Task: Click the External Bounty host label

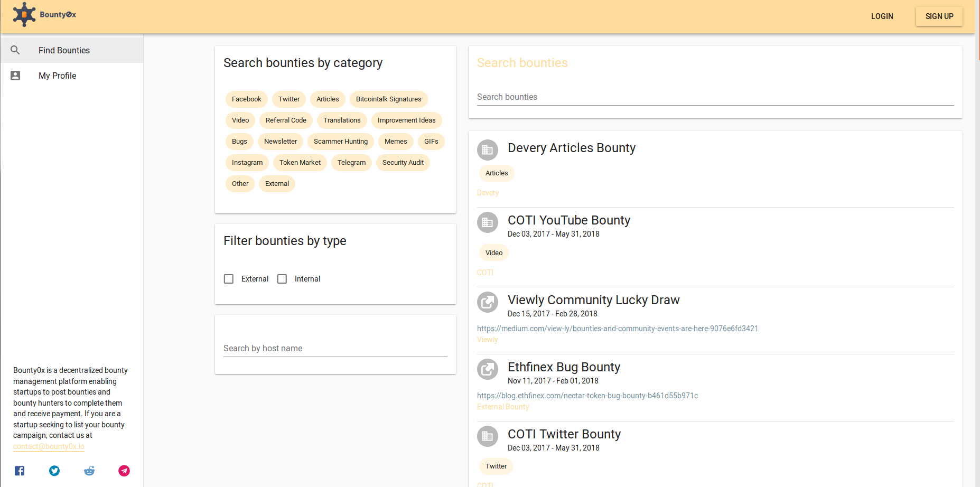Action: click(x=503, y=407)
